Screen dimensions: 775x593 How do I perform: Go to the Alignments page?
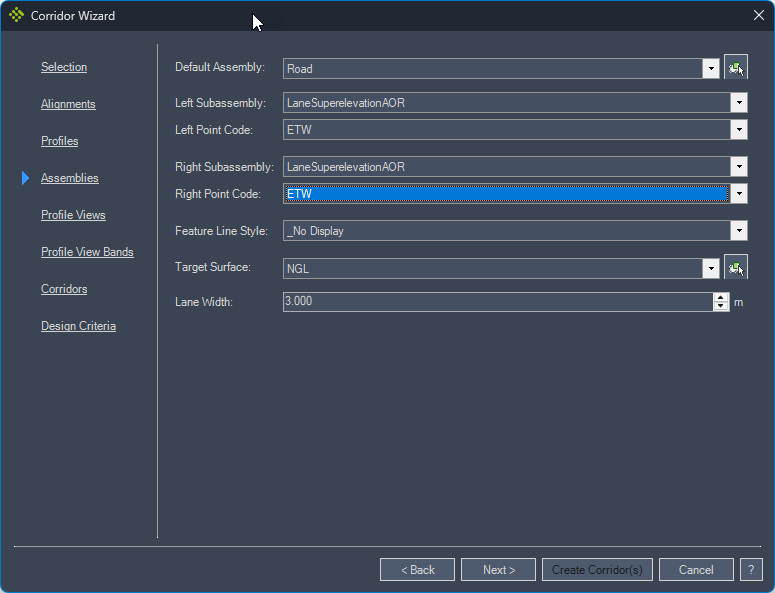click(68, 104)
